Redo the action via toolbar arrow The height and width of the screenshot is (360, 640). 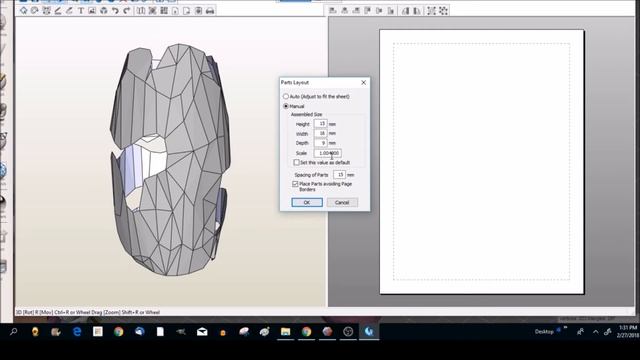point(127,11)
